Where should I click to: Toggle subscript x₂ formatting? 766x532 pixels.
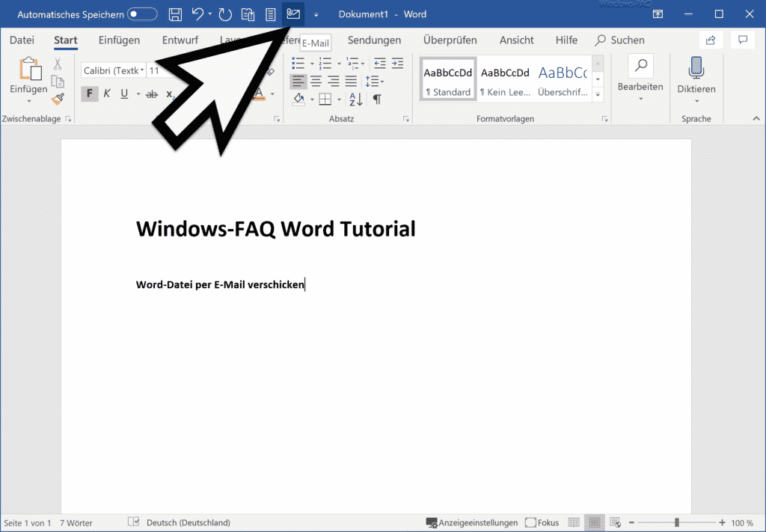coord(170,94)
